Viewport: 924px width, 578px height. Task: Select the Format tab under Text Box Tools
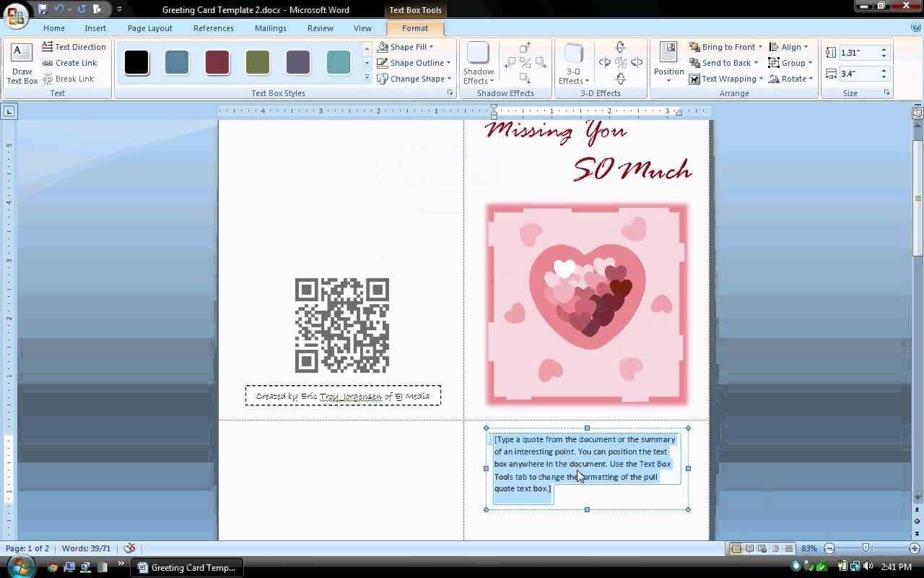pyautogui.click(x=415, y=28)
